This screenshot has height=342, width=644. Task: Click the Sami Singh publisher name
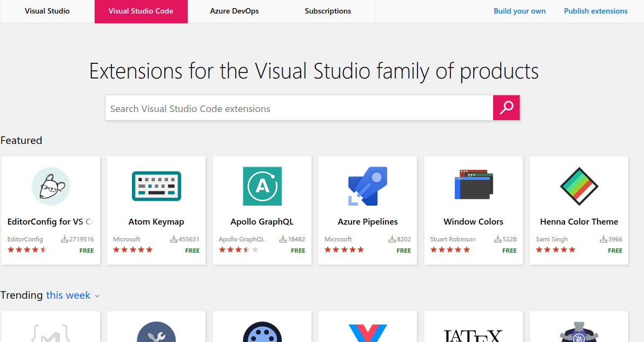(x=552, y=239)
